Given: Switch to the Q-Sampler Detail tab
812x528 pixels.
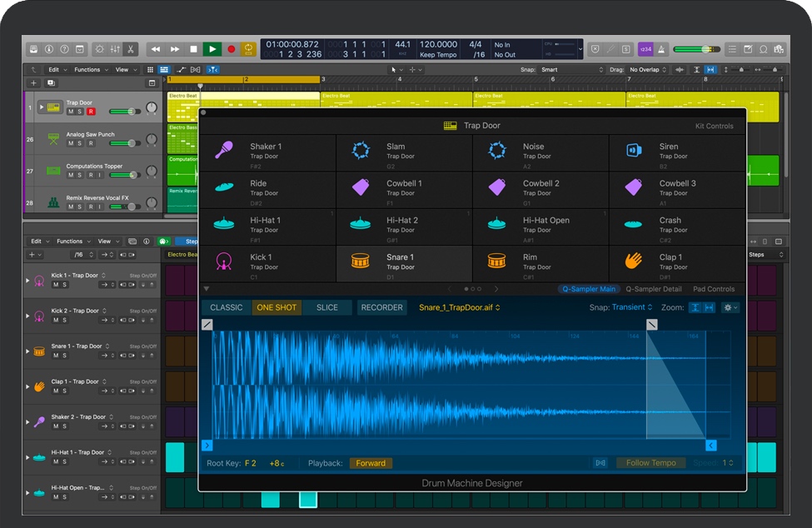Looking at the screenshot, I should 654,289.
